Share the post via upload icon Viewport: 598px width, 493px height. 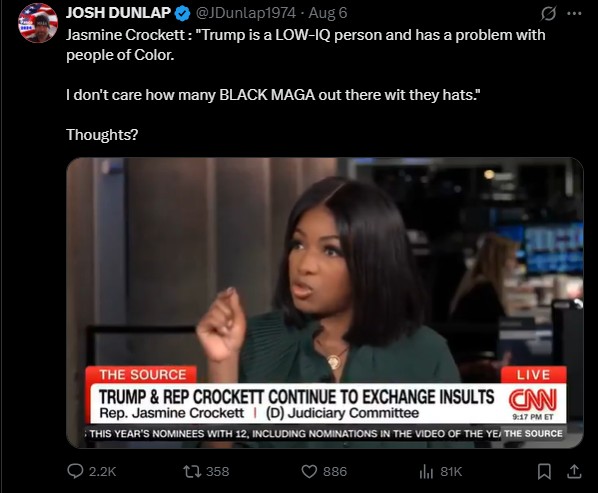tap(574, 472)
